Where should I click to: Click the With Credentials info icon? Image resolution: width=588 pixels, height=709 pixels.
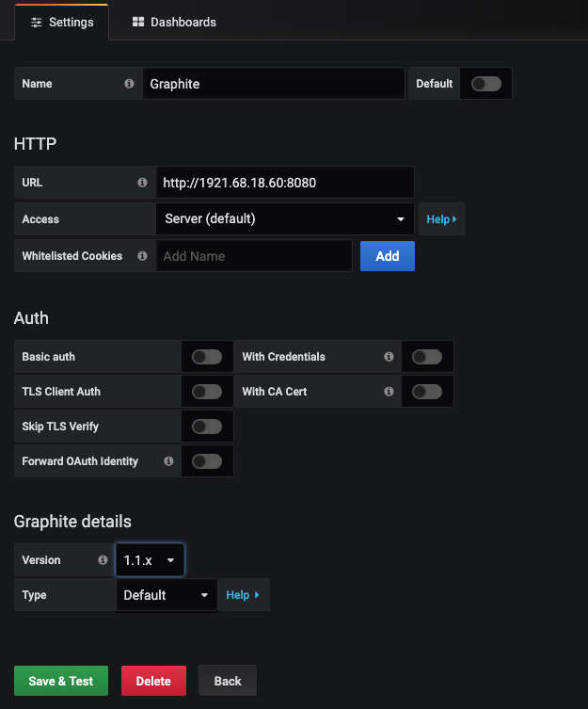(389, 357)
